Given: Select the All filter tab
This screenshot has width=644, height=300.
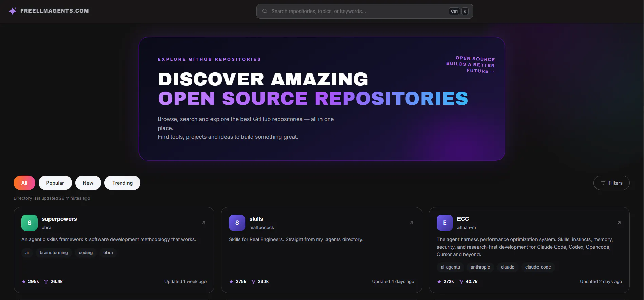Looking at the screenshot, I should point(24,183).
